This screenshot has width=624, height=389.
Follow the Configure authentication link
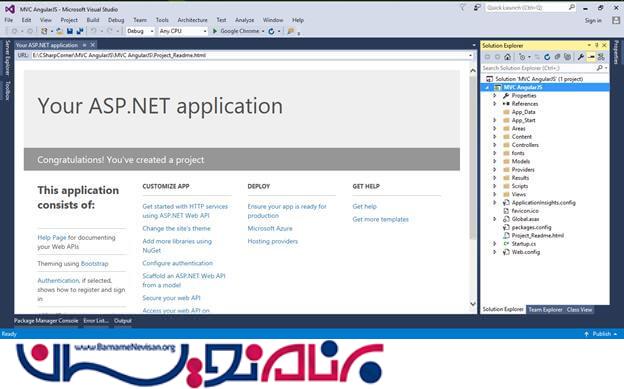[177, 263]
